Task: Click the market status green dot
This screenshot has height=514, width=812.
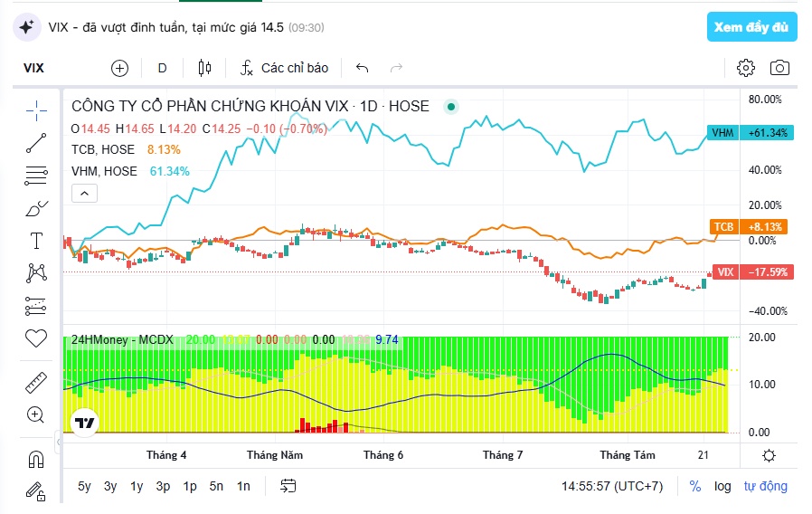Action: pos(451,107)
